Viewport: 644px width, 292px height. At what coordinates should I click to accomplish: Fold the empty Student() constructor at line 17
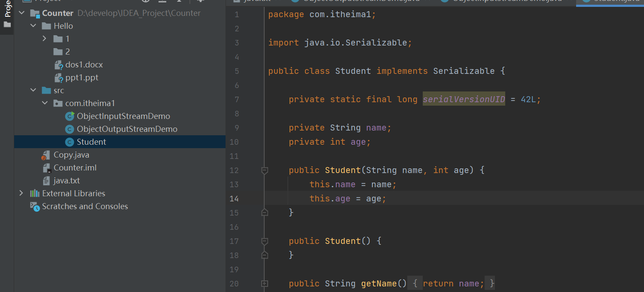click(x=265, y=241)
